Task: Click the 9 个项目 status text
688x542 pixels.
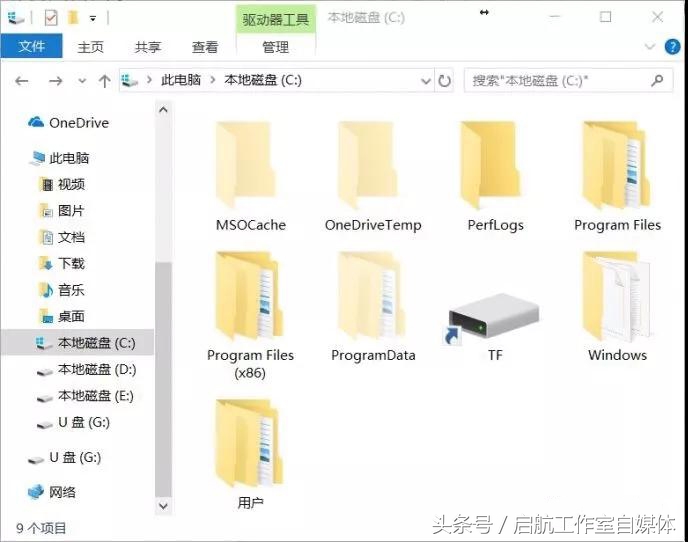Action: (41, 528)
